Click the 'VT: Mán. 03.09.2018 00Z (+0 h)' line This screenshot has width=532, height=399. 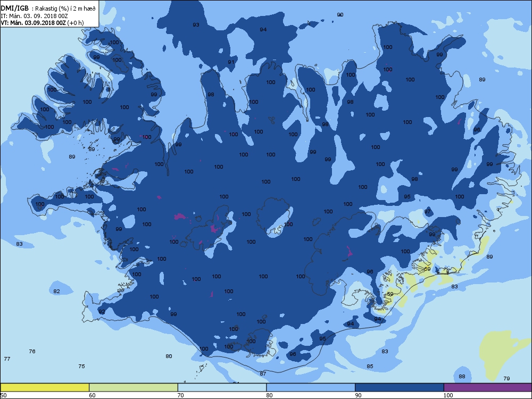(x=42, y=23)
